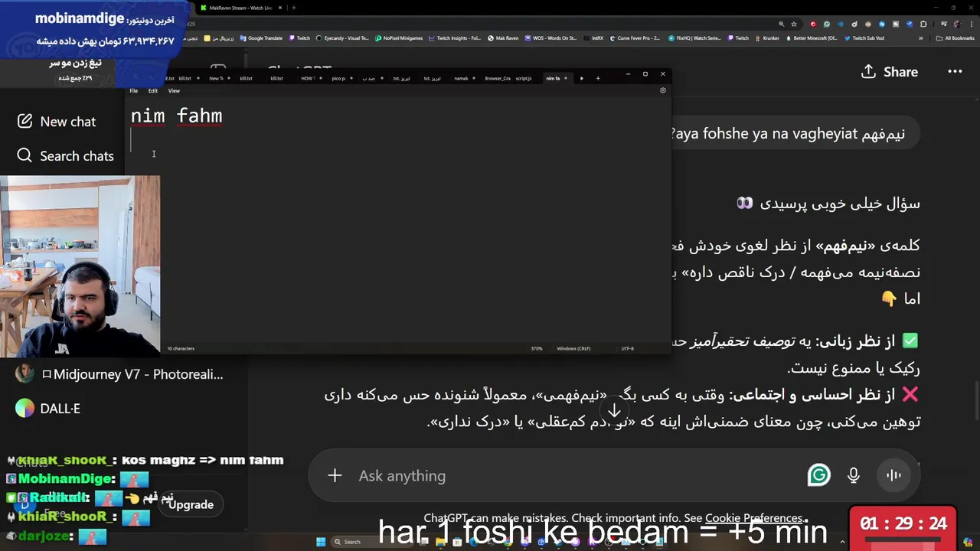Viewport: 980px width, 551px height.
Task: Open the Twitch Insights bookmark
Action: point(455,38)
